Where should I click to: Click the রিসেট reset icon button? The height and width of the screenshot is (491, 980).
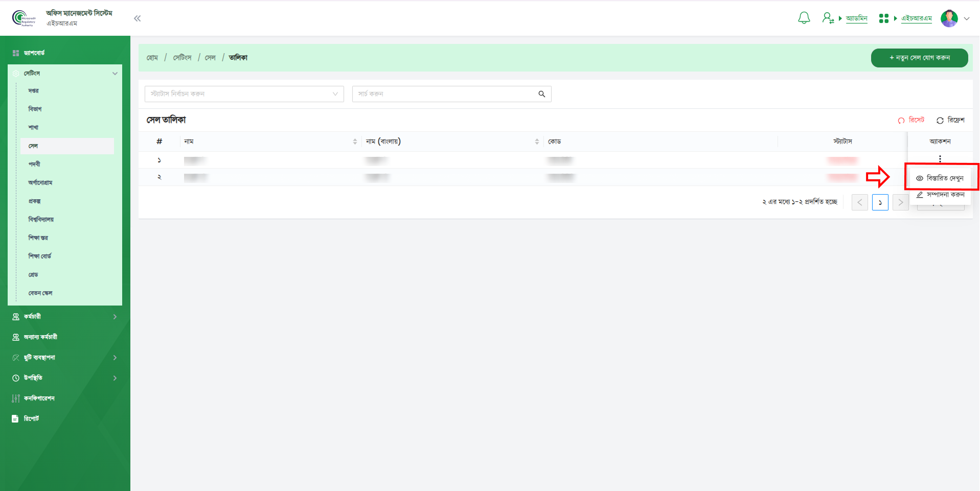click(901, 121)
